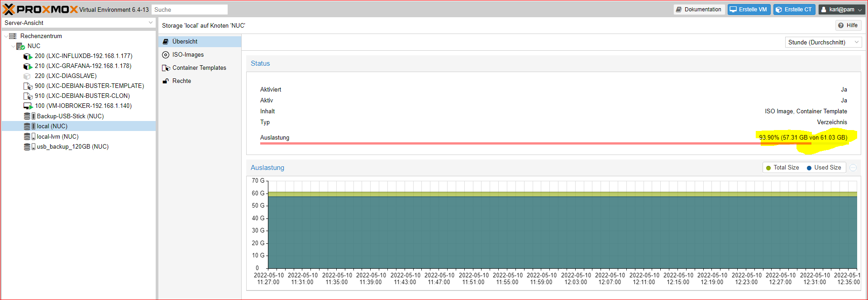This screenshot has height=300, width=868.
Task: Select Backup-USB-Stick storage icon
Action: (29, 116)
